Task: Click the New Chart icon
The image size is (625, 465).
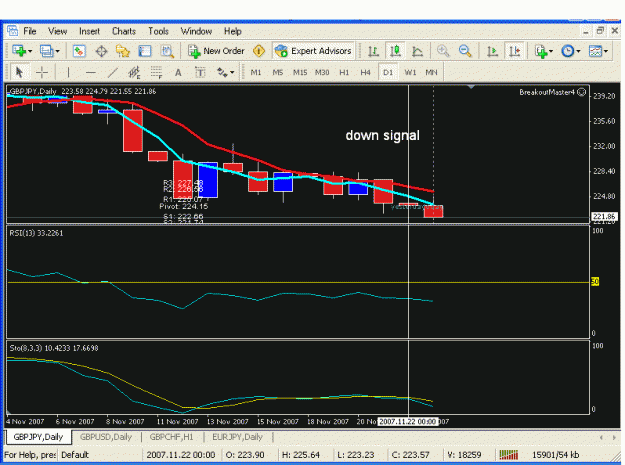Action: pyautogui.click(x=18, y=51)
